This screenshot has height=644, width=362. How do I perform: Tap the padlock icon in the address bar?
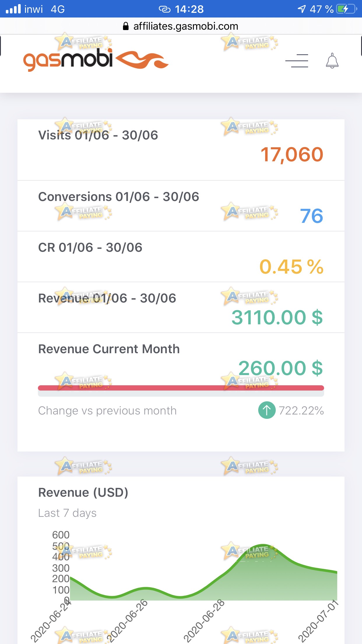click(126, 26)
